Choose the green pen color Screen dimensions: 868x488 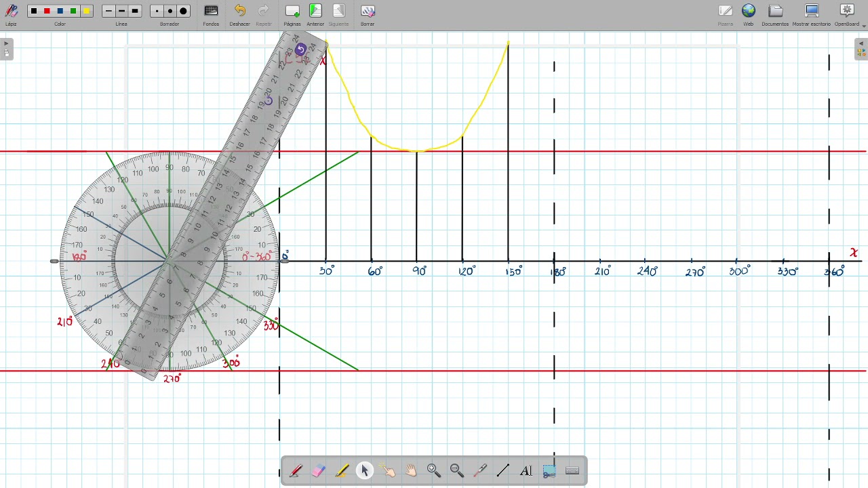tap(73, 11)
